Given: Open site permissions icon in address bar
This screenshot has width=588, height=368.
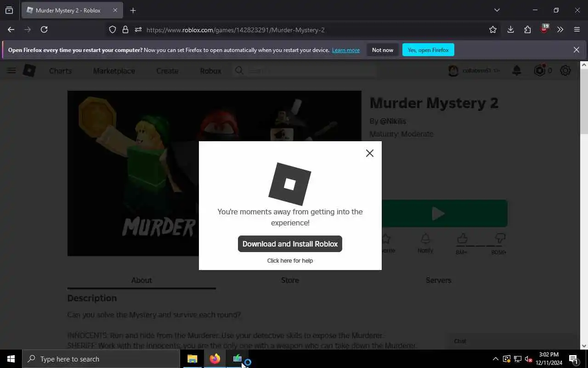Looking at the screenshot, I should point(138,29).
